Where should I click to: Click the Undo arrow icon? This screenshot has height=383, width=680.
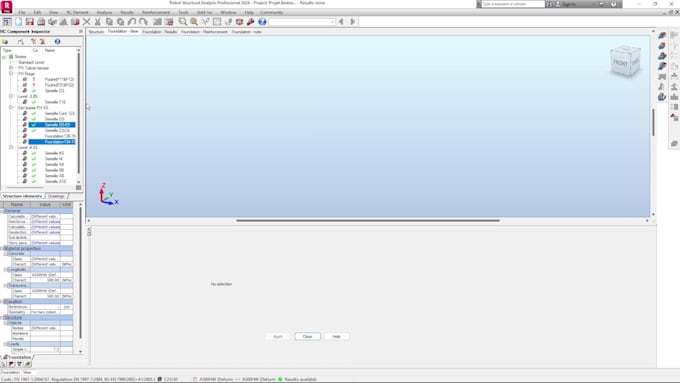(x=132, y=22)
